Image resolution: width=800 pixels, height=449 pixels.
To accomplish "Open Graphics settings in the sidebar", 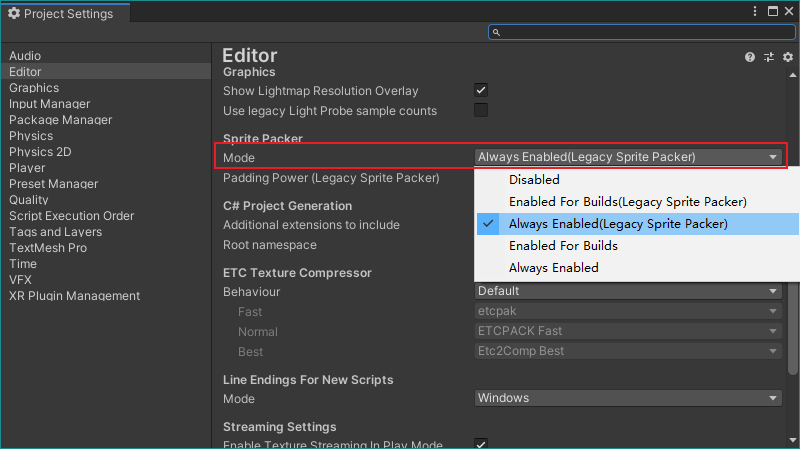I will point(34,88).
